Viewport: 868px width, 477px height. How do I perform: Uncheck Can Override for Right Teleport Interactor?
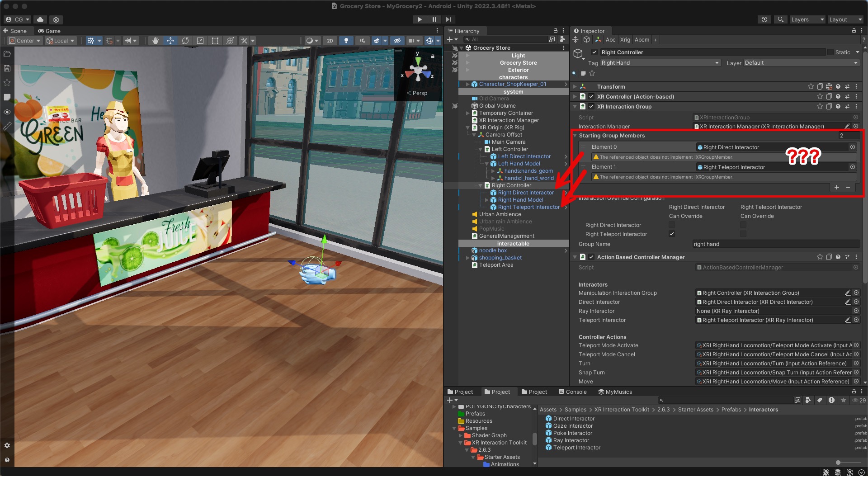tap(672, 234)
